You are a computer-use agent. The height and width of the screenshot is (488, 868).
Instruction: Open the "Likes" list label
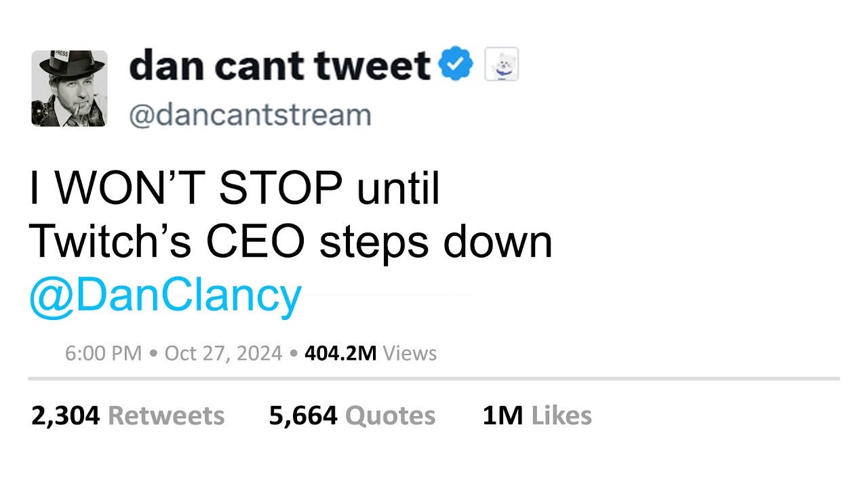[x=561, y=415]
